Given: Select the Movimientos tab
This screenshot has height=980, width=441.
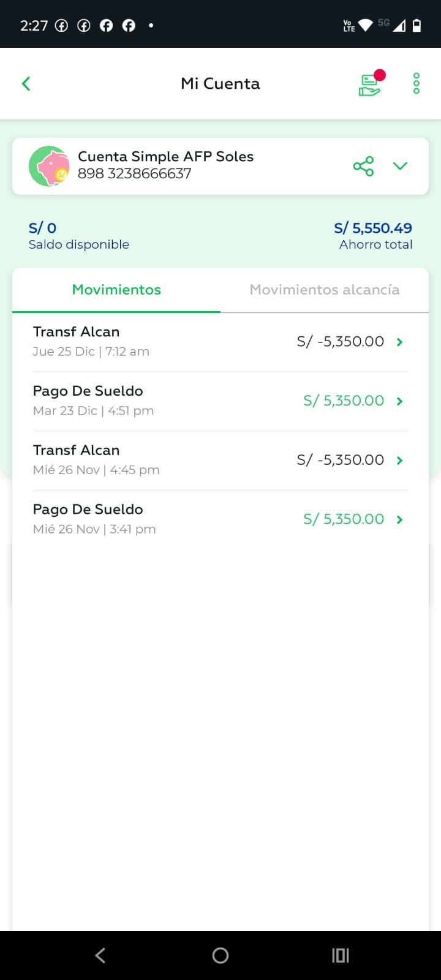Looking at the screenshot, I should click(116, 290).
